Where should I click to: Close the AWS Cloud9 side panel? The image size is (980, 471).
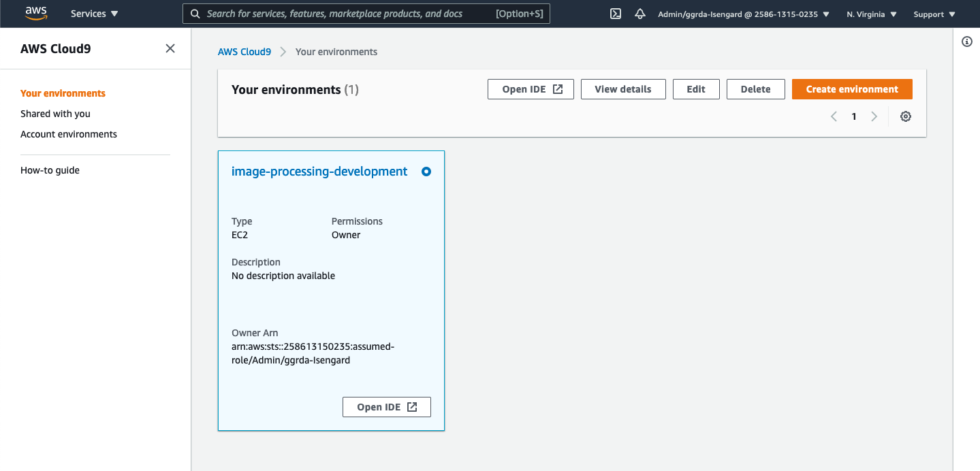coord(170,48)
